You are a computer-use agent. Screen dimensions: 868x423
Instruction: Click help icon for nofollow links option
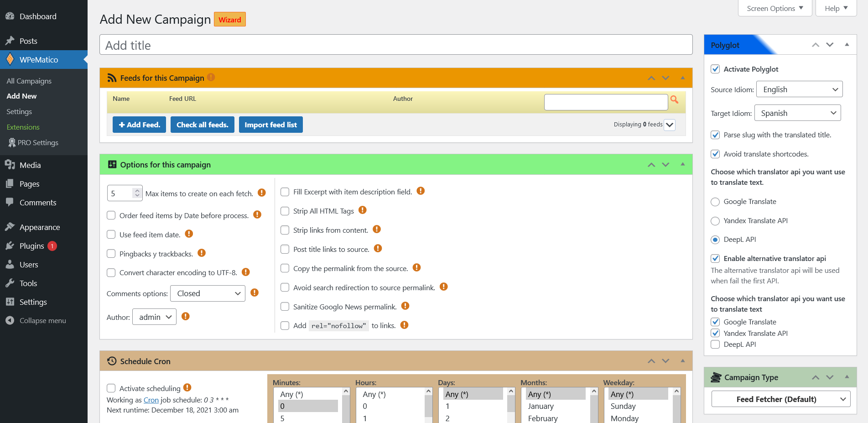404,325
